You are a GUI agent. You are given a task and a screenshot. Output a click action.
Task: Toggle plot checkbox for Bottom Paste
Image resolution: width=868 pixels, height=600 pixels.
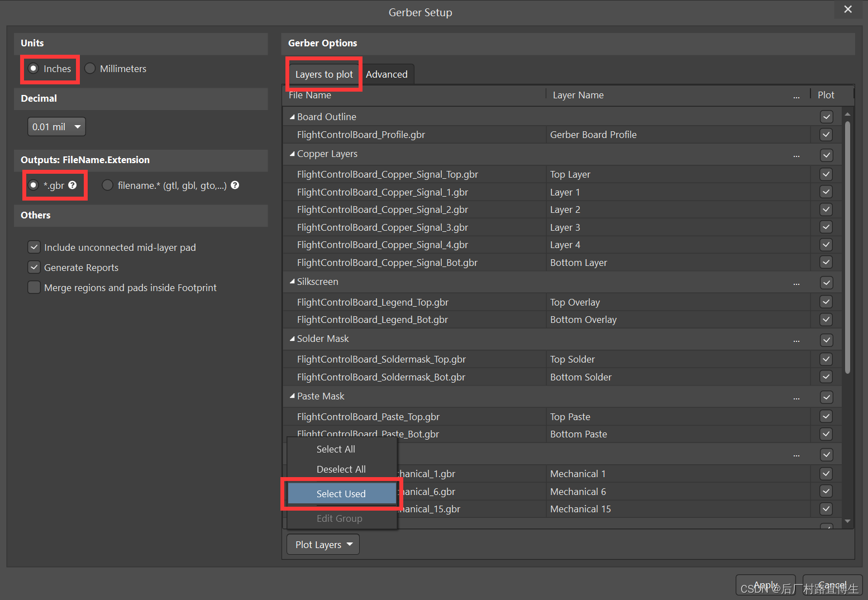coord(827,434)
